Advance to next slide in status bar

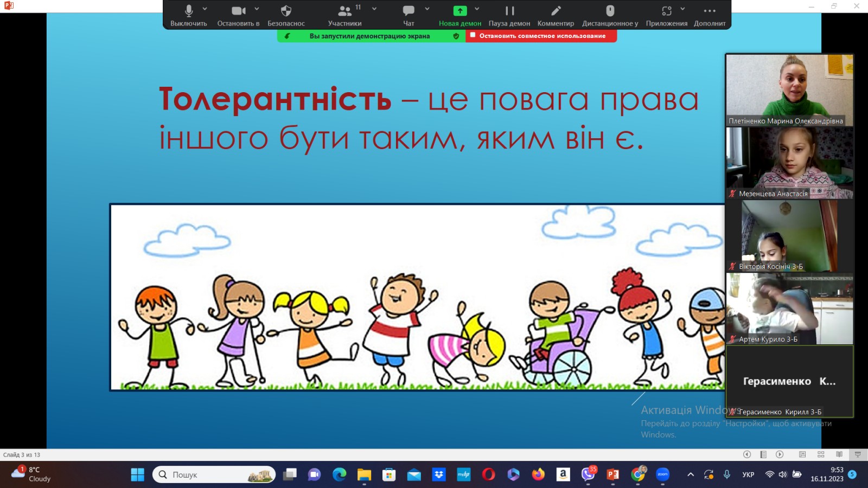[780, 454]
